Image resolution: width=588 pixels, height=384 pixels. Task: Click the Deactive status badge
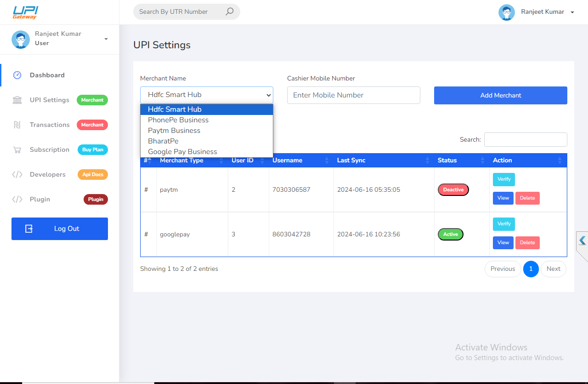(x=453, y=190)
